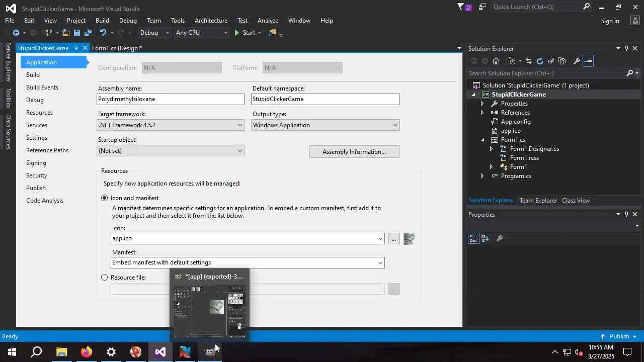Click the Open File folder icon in toolbar
644x362 pixels.
[x=65, y=33]
